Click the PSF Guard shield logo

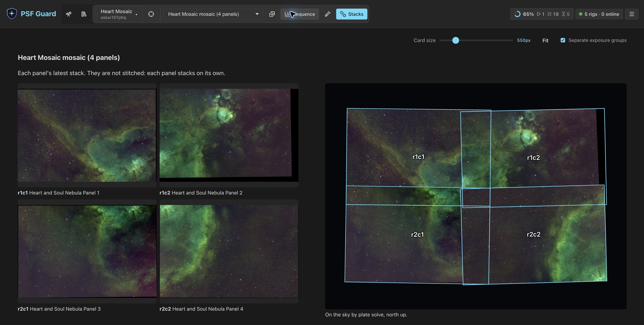(12, 14)
